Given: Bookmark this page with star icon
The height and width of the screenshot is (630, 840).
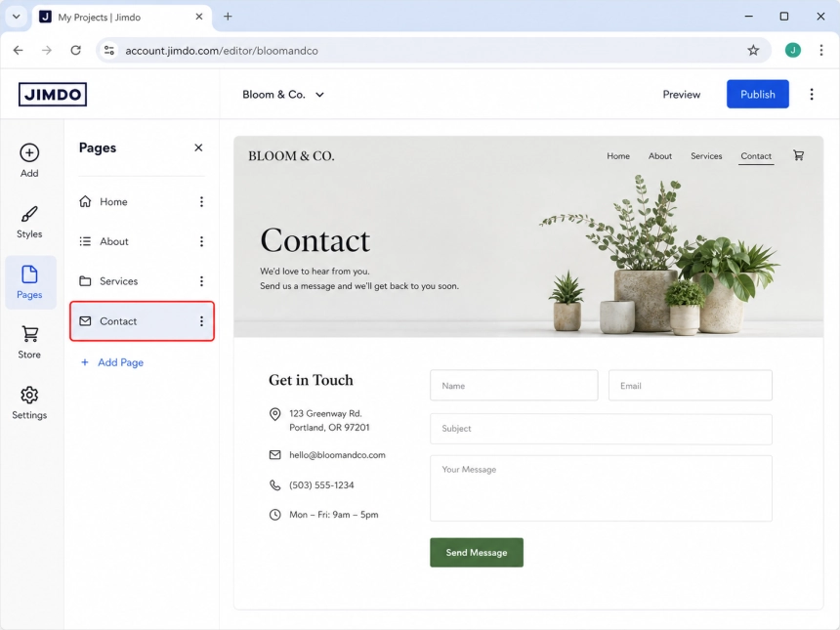Looking at the screenshot, I should tap(753, 51).
